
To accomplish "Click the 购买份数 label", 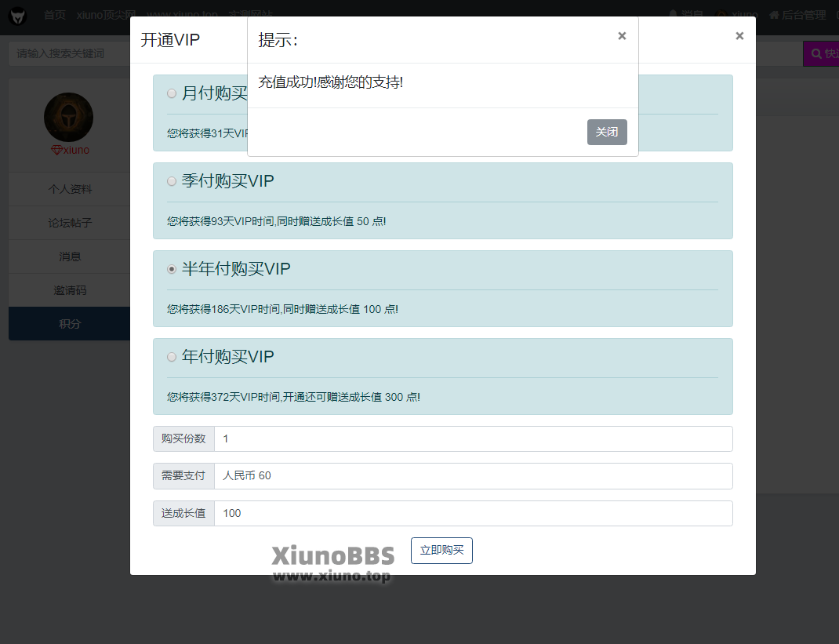I will tap(183, 439).
